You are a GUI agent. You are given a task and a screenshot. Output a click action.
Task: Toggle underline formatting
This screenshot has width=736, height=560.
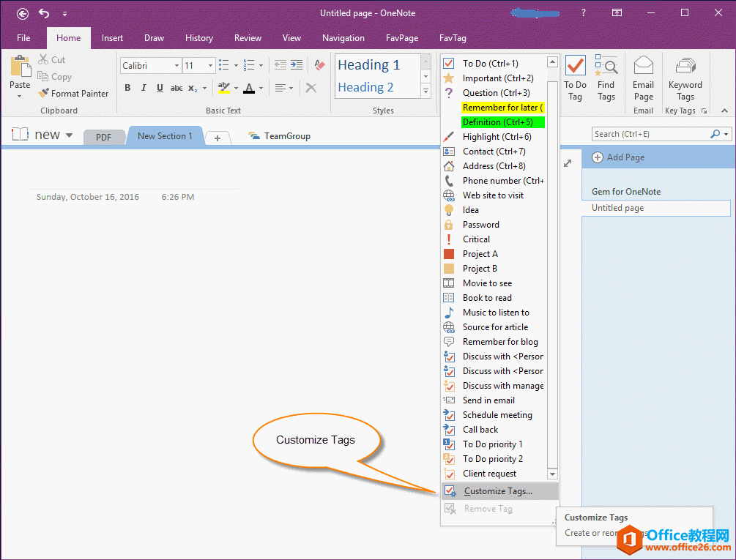pyautogui.click(x=159, y=87)
